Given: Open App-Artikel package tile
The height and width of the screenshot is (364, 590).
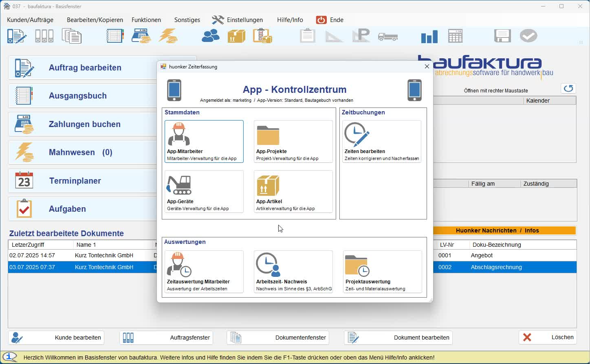Looking at the screenshot, I should point(293,191).
